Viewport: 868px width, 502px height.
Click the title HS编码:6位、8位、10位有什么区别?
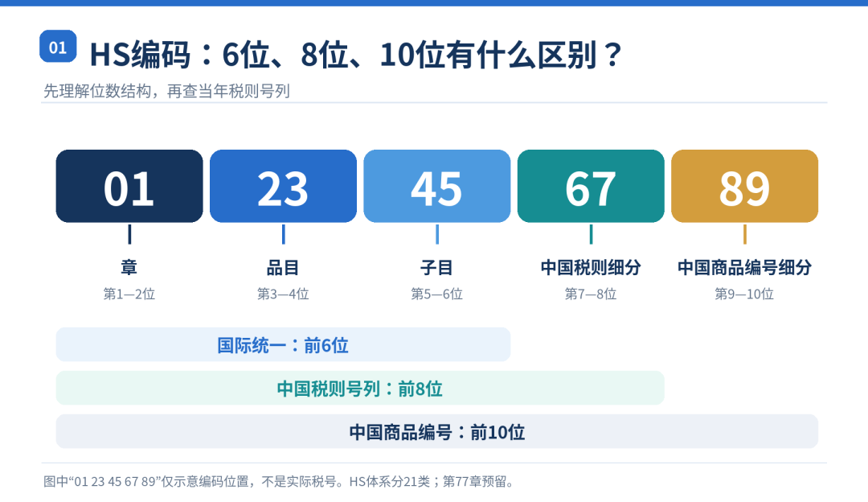pyautogui.click(x=356, y=55)
